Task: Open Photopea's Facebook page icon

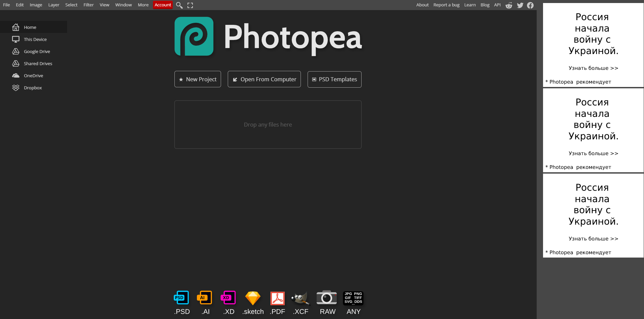Action: coord(530,5)
